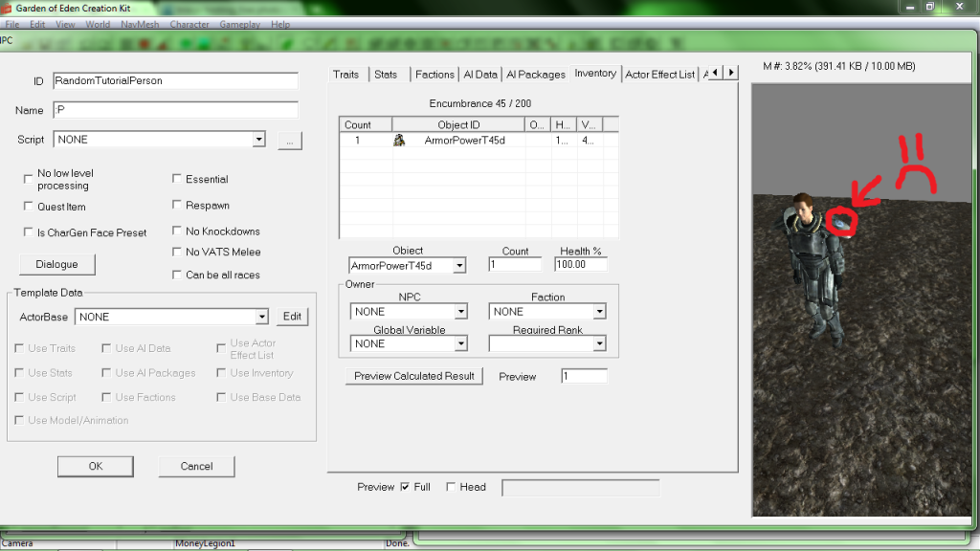Enable No VATS Melee checkbox

[177, 252]
